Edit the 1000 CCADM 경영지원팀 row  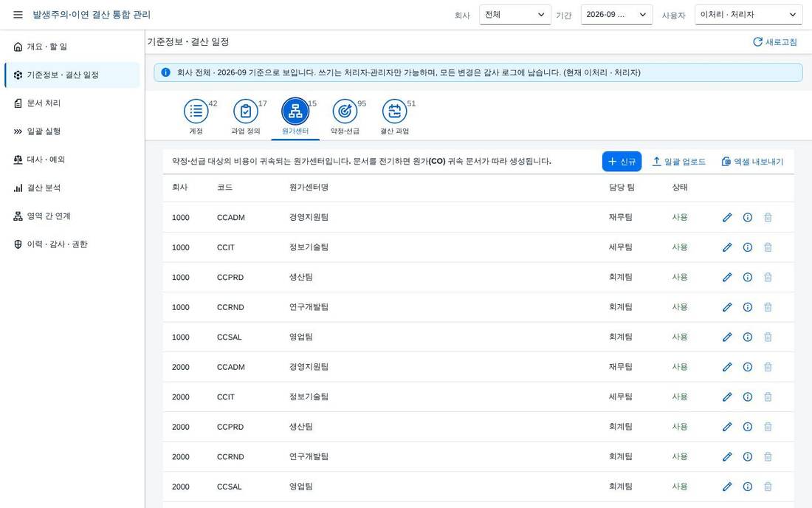pyautogui.click(x=727, y=218)
